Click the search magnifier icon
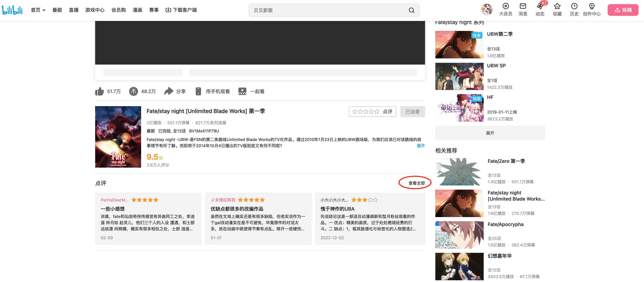This screenshot has height=282, width=644. click(412, 10)
